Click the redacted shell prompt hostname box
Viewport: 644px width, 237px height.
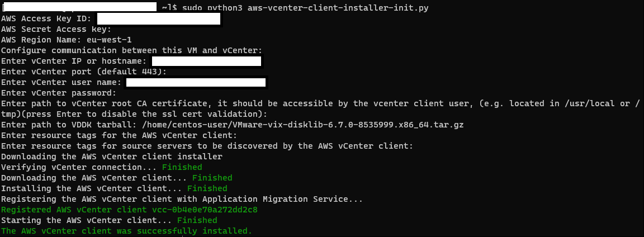pos(80,7)
